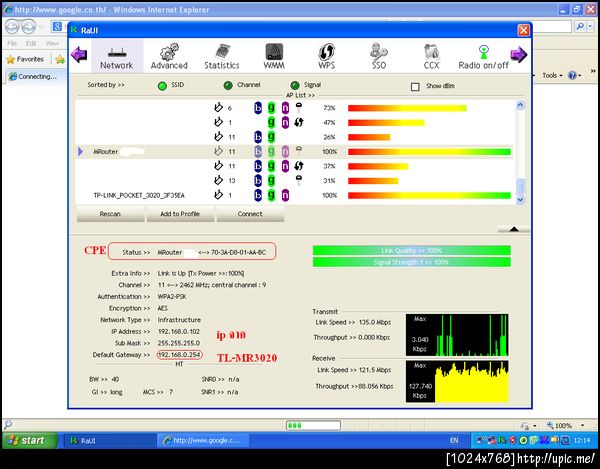
Task: Click the Rescan button
Action: 110,214
